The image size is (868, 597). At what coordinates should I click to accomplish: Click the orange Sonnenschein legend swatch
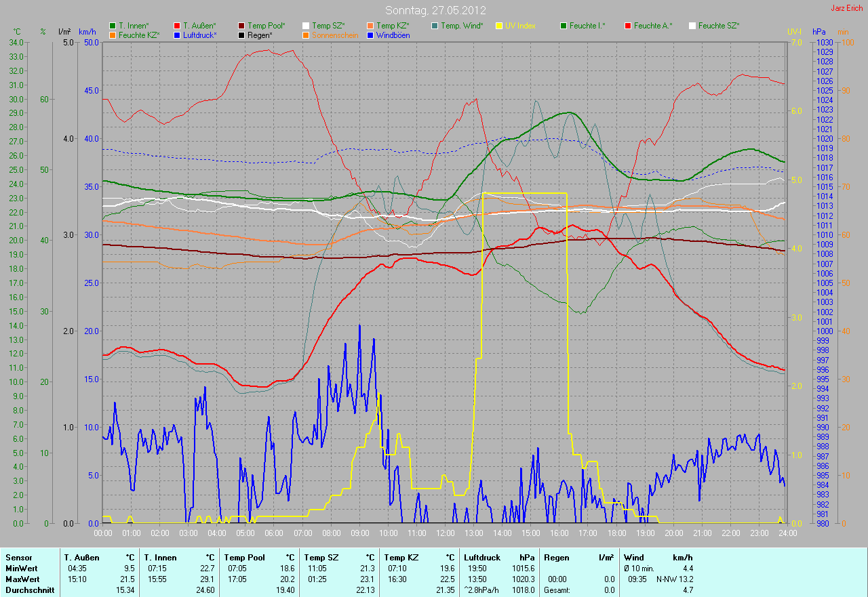pyautogui.click(x=306, y=35)
